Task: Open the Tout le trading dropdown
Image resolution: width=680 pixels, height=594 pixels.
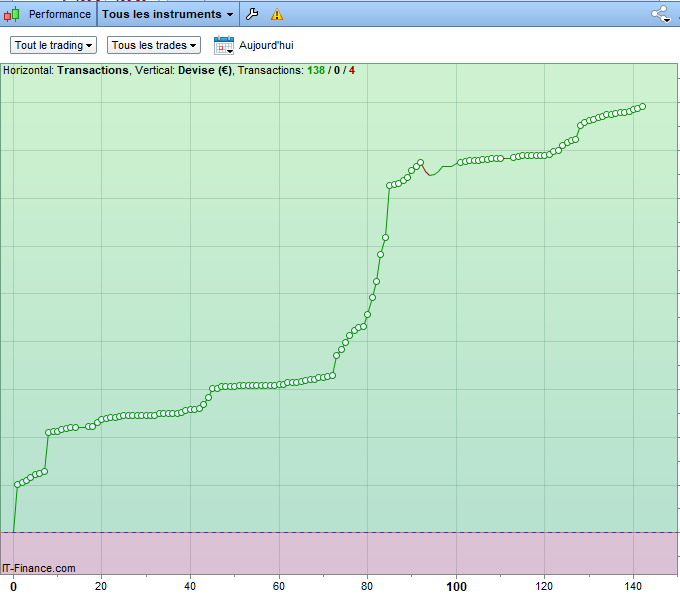Action: [53, 45]
